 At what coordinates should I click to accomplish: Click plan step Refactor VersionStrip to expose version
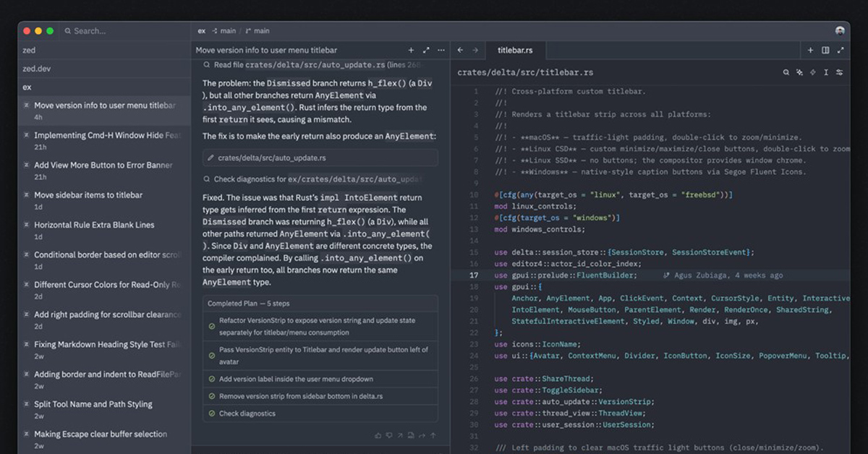coord(320,327)
